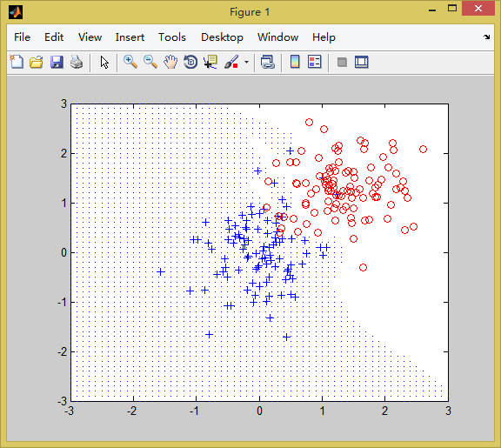The image size is (501, 448).
Task: Click the Hide Plot Tools icon
Action: click(x=342, y=62)
